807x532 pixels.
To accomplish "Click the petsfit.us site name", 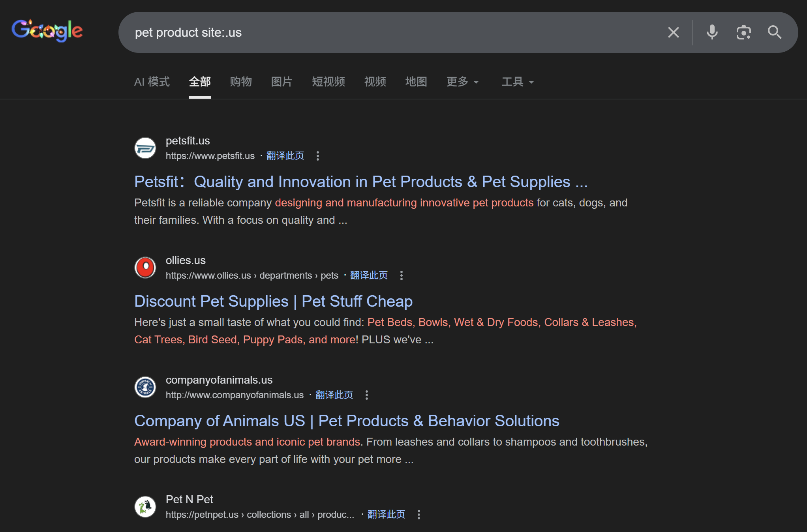I will click(188, 141).
